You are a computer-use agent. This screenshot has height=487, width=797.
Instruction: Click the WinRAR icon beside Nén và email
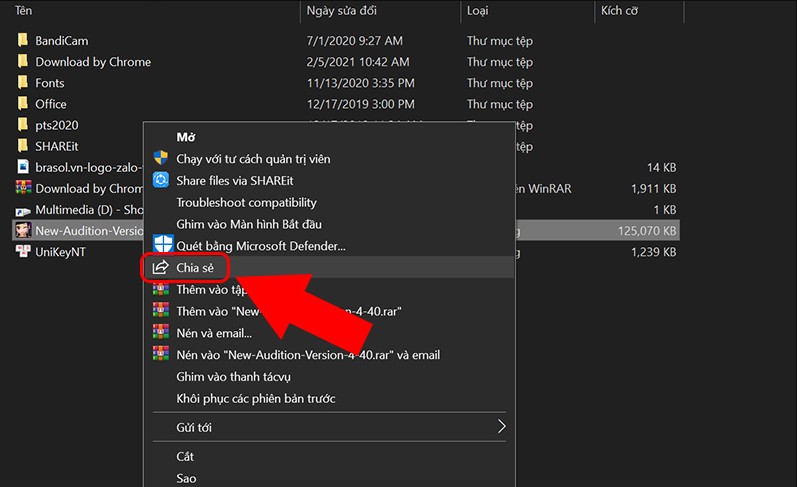[x=161, y=332]
